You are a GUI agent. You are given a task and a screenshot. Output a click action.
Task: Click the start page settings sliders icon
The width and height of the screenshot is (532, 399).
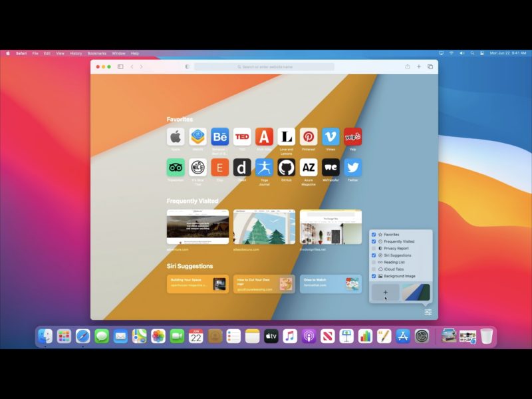point(428,312)
